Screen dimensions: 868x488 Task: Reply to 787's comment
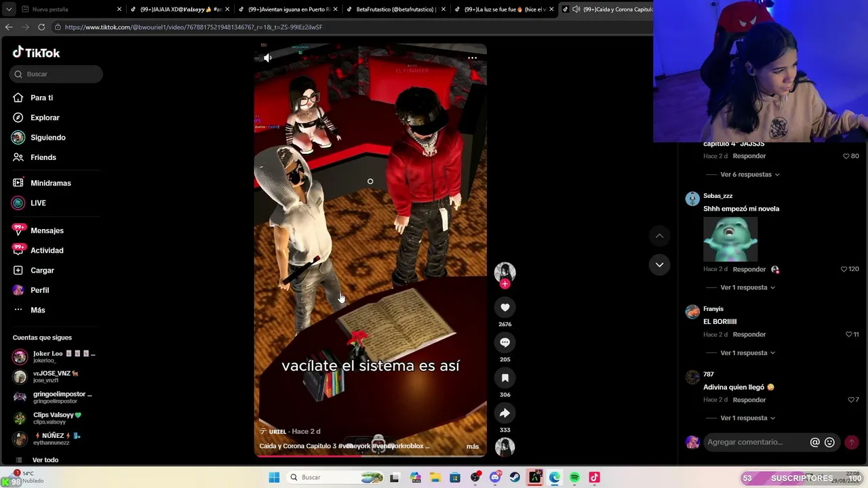tap(749, 400)
